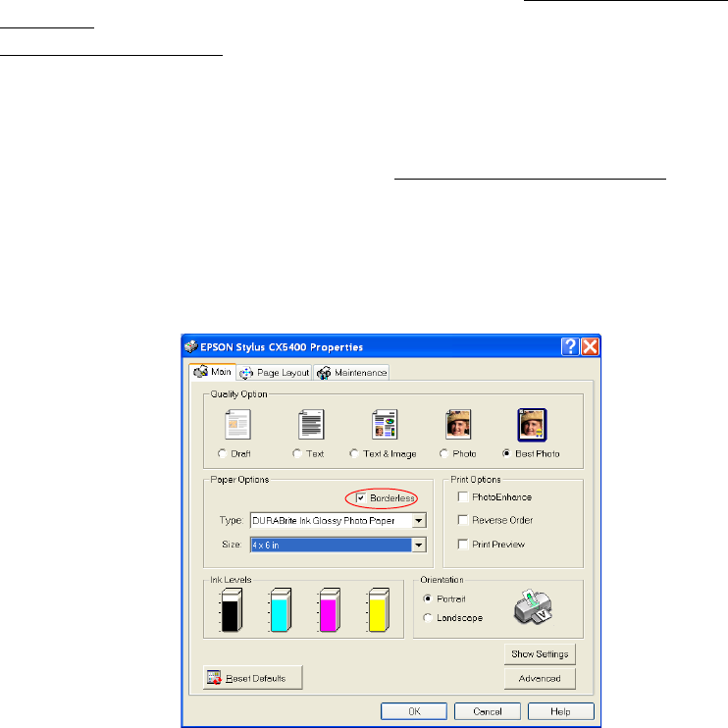Enable the PhotoEnhance checkbox
Screen dimensions: 728x728
pyautogui.click(x=463, y=496)
